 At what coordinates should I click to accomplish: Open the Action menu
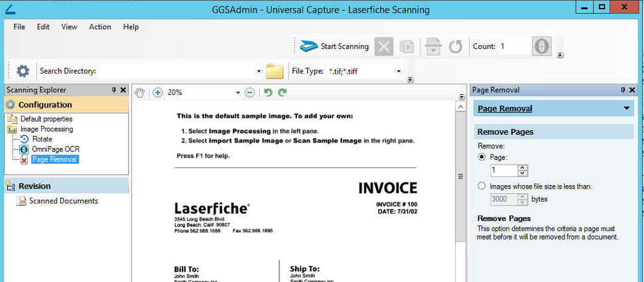click(x=99, y=27)
